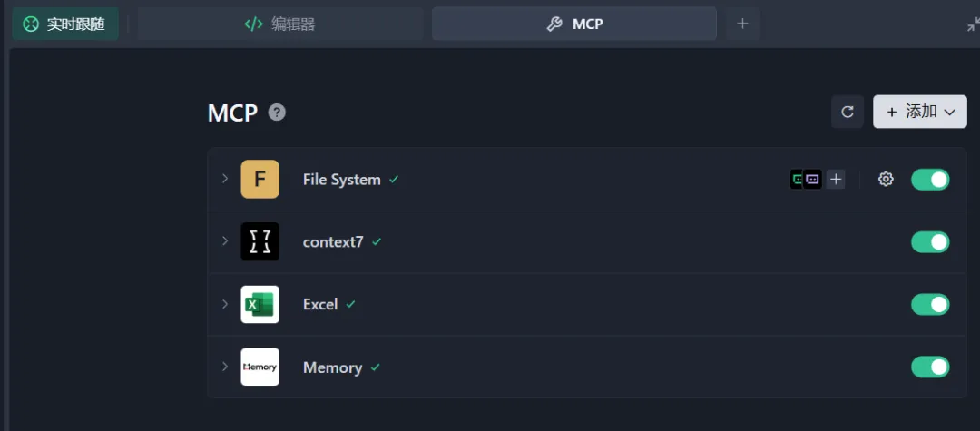Image resolution: width=980 pixels, height=431 pixels.
Task: Click the MCP help question mark icon
Action: 278,113
